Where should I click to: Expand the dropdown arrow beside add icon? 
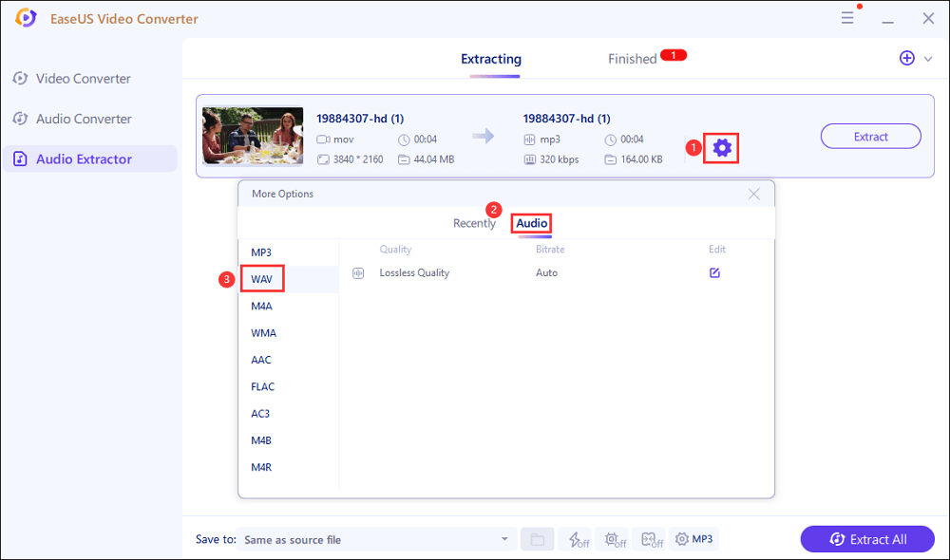(x=927, y=60)
